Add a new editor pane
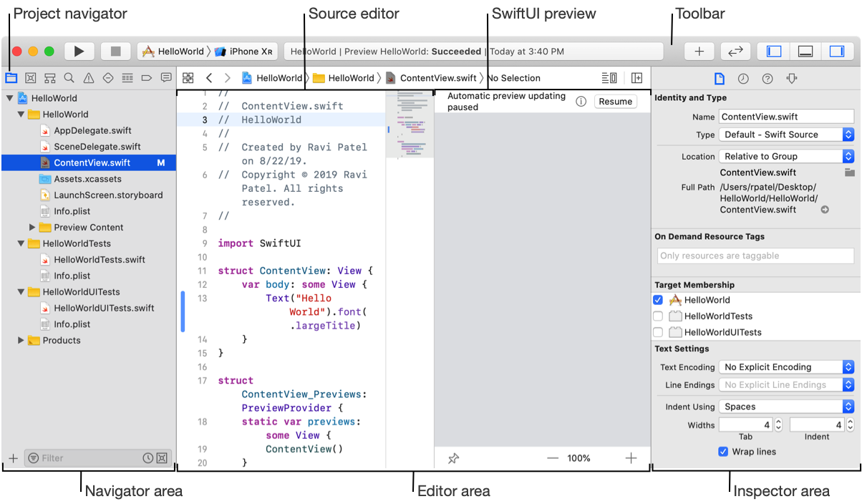The image size is (862, 504). click(636, 78)
